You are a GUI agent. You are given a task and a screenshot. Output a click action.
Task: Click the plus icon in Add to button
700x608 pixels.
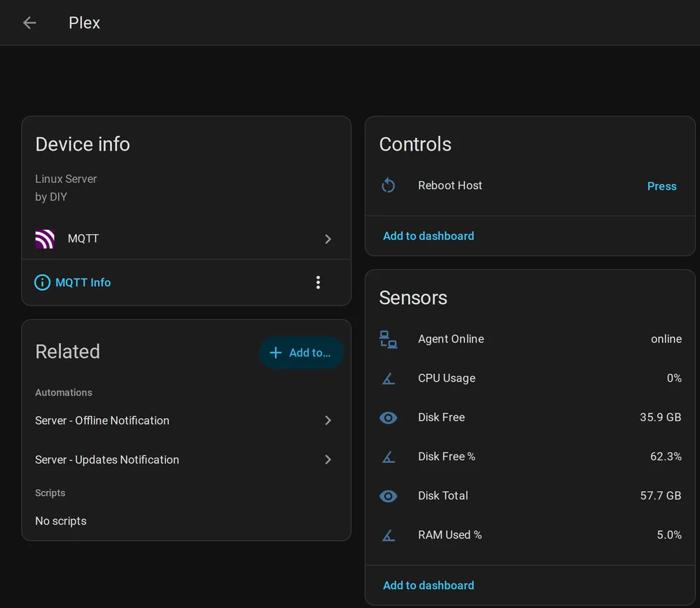pos(276,352)
